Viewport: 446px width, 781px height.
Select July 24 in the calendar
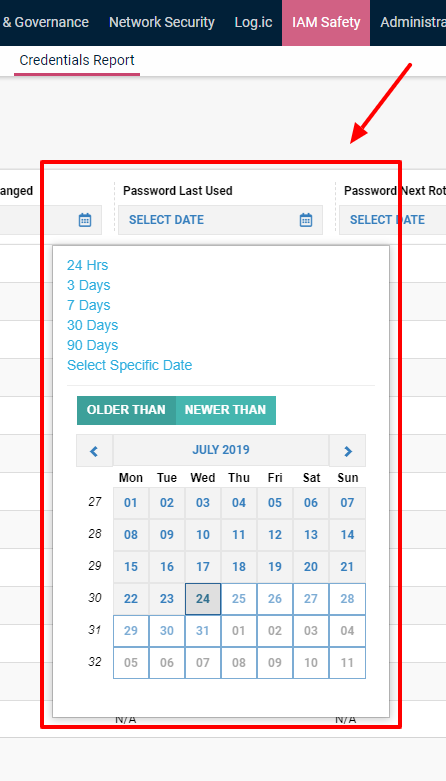(203, 599)
